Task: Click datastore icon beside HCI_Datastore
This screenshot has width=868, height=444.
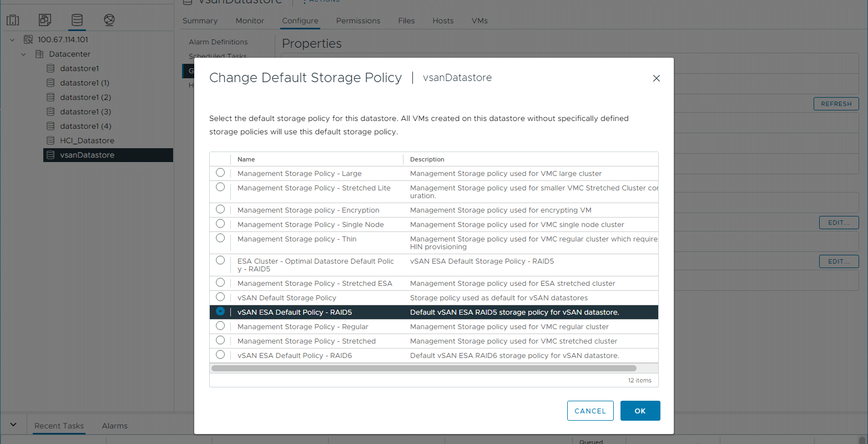Action: pos(51,140)
